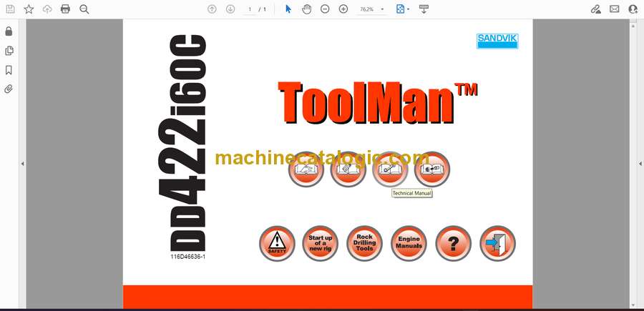Screen dimensions: 644x311
Task: Click the vertical scrollbar down arrow
Action: click(x=633, y=305)
